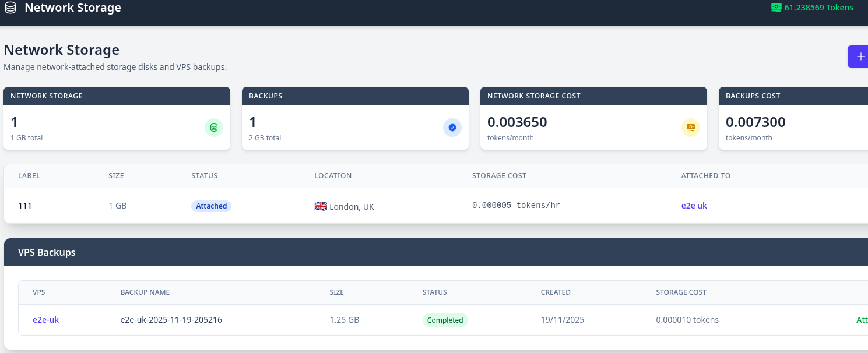
Task: Click the Backups Cost summary card value
Action: tap(755, 122)
